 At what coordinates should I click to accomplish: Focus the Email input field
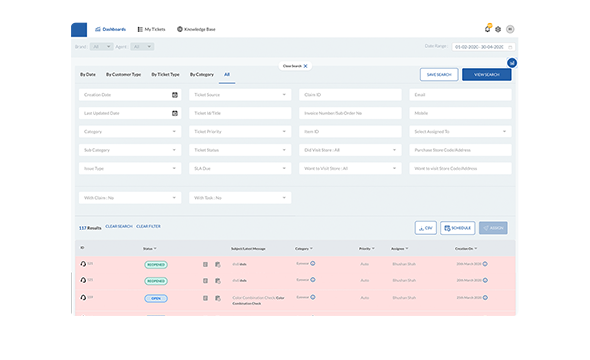(x=460, y=95)
